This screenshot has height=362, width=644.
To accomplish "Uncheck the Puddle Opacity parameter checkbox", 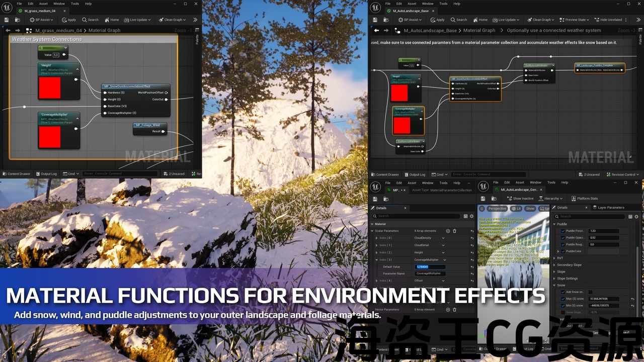I will point(562,237).
